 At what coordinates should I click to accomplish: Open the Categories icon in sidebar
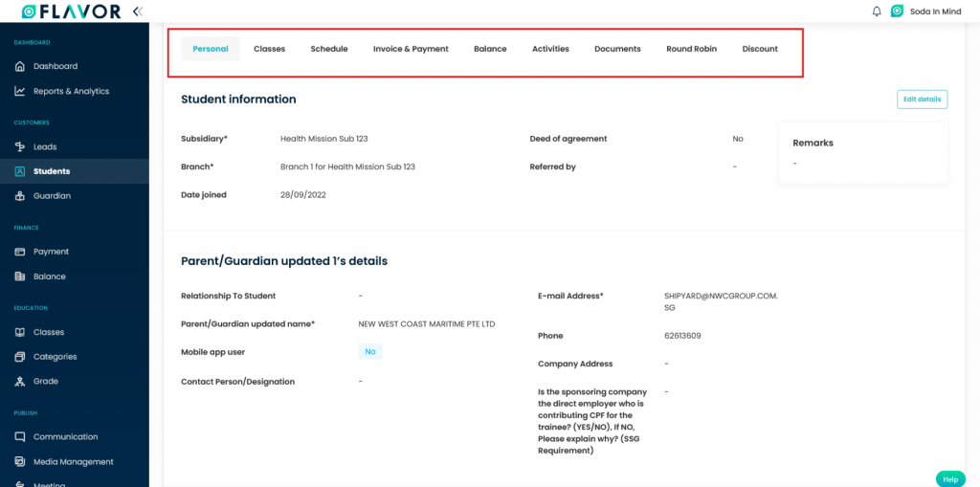pyautogui.click(x=20, y=357)
